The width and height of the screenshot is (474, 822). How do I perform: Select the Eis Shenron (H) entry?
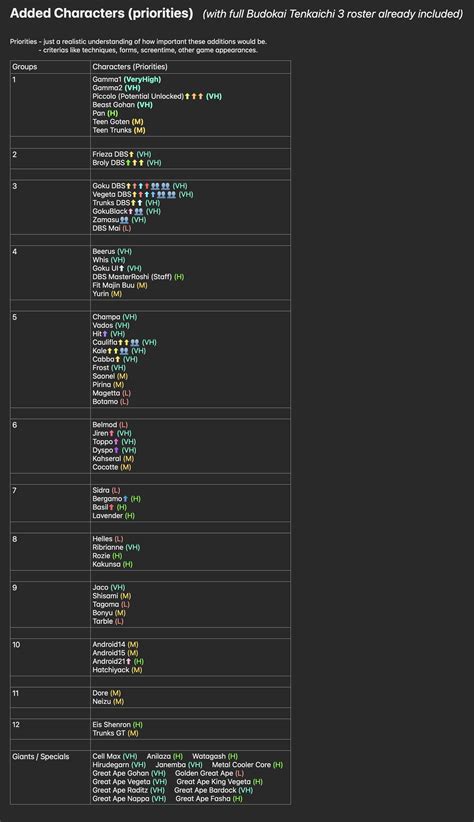coord(117,724)
